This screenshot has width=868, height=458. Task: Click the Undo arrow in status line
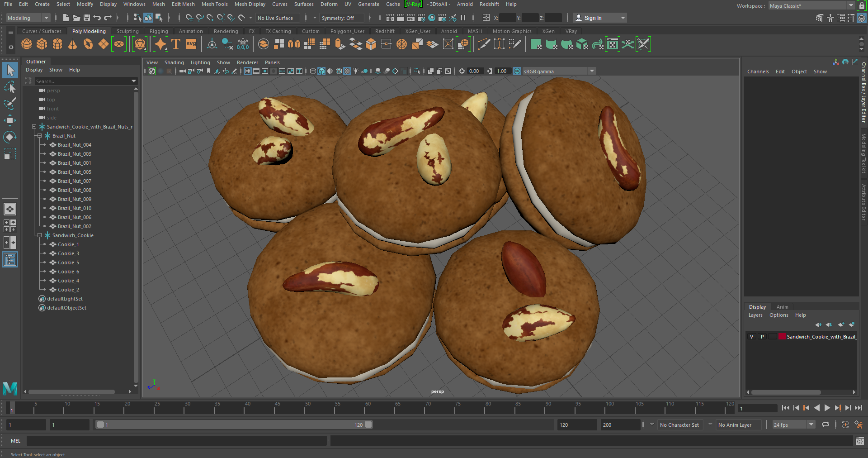pos(97,18)
